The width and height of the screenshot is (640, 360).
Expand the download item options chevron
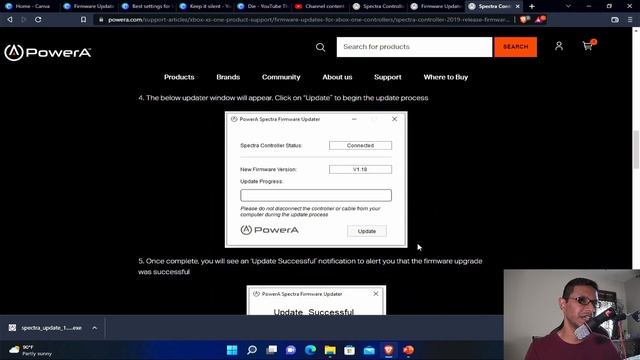95,328
